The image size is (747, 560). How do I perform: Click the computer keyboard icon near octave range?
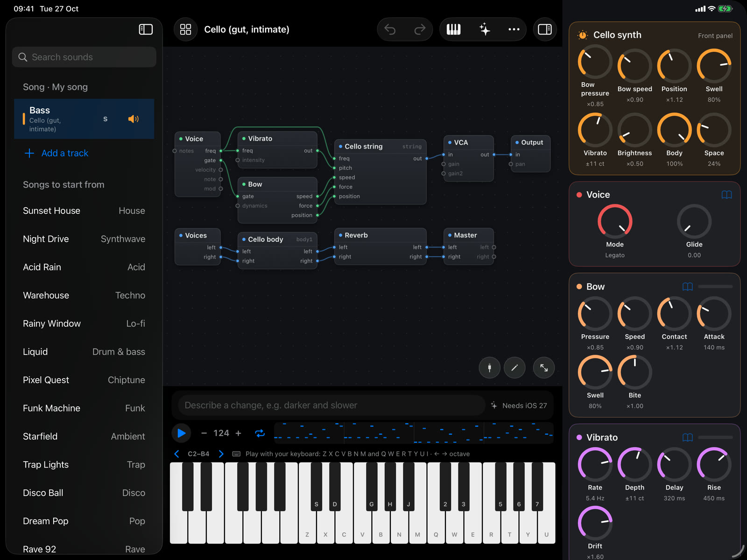click(236, 454)
